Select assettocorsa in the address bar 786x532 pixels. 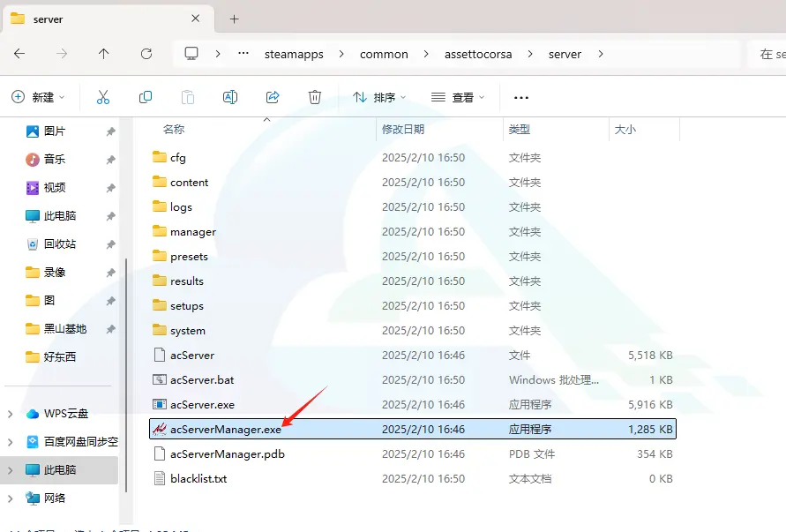tap(478, 54)
